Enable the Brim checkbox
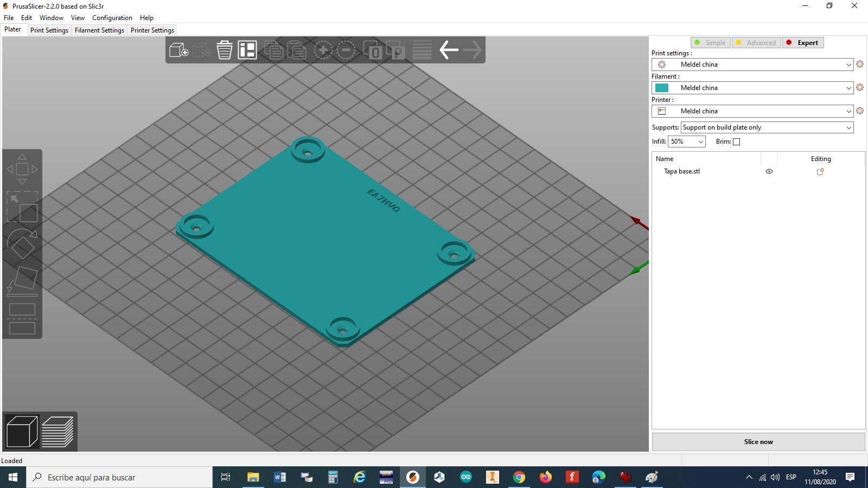The height and width of the screenshot is (488, 868). click(736, 142)
